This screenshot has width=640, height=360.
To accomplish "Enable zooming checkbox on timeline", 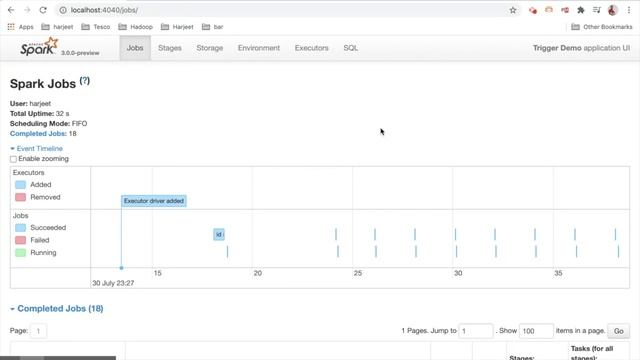I will click(13, 159).
